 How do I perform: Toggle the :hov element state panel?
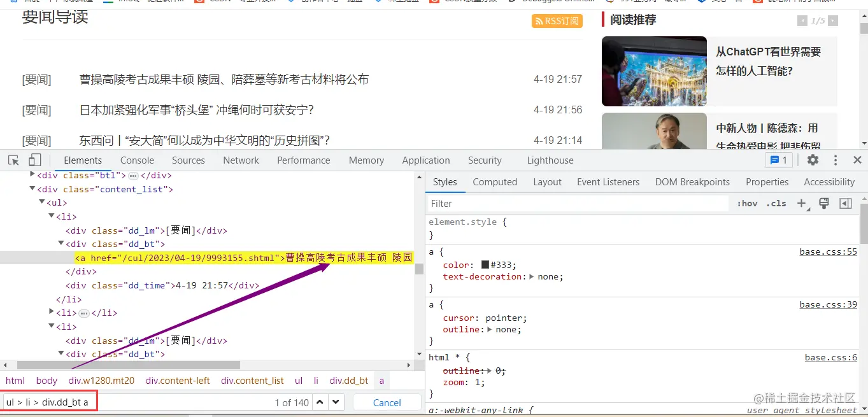click(x=748, y=204)
